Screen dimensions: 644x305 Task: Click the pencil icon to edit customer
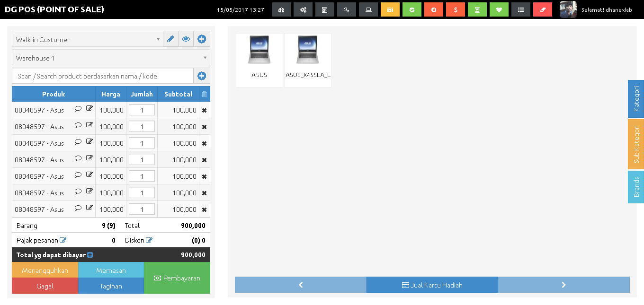coord(170,39)
